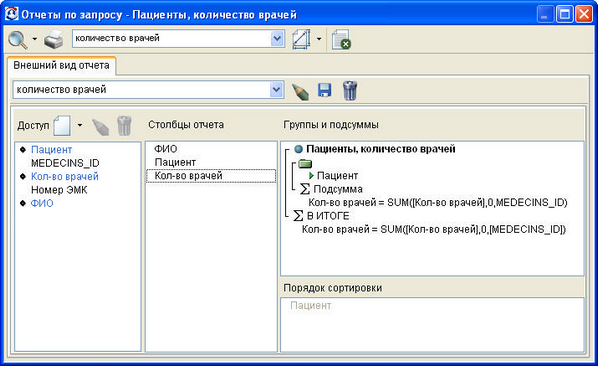
Task: Select the 'Подсумма' node in the groups tree
Action: 338,189
